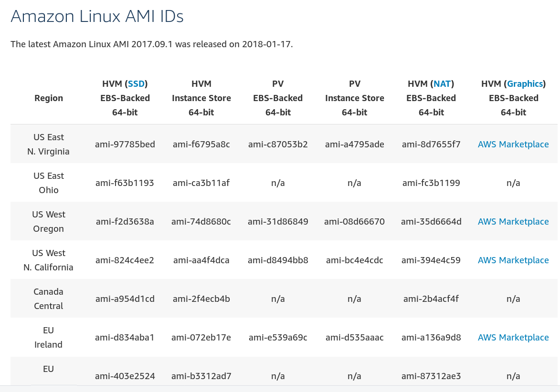Select Canada Central NAT ami-2b4acf4f
This screenshot has width=560, height=392.
pyautogui.click(x=431, y=299)
